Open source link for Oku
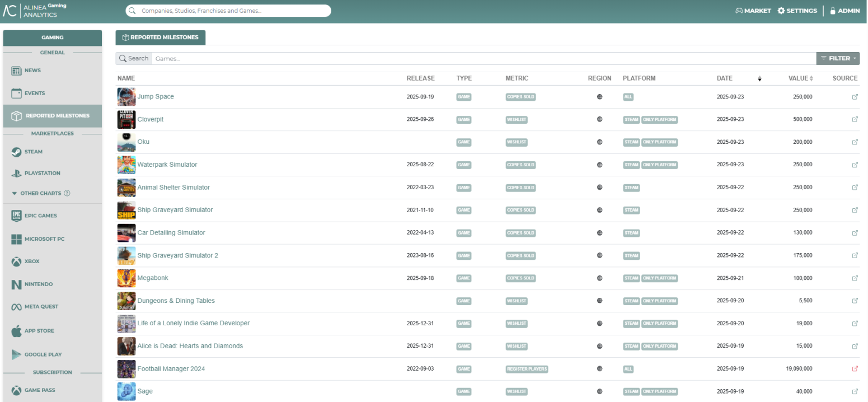The height and width of the screenshot is (402, 868). click(x=855, y=142)
